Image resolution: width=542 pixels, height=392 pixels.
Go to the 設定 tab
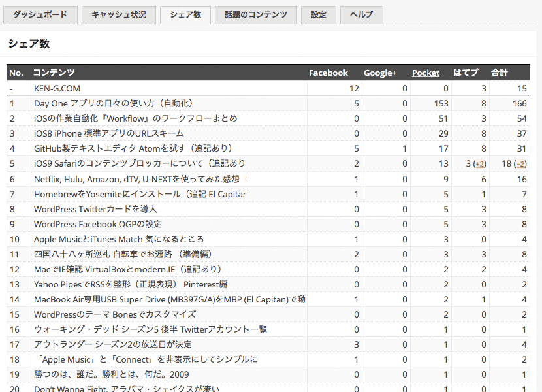point(319,15)
